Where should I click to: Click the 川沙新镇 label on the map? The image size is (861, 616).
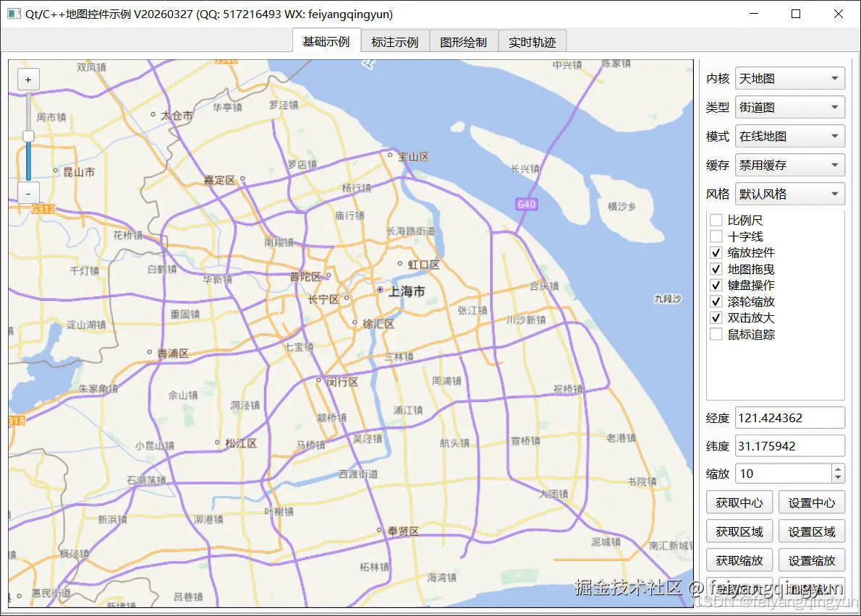(x=525, y=320)
